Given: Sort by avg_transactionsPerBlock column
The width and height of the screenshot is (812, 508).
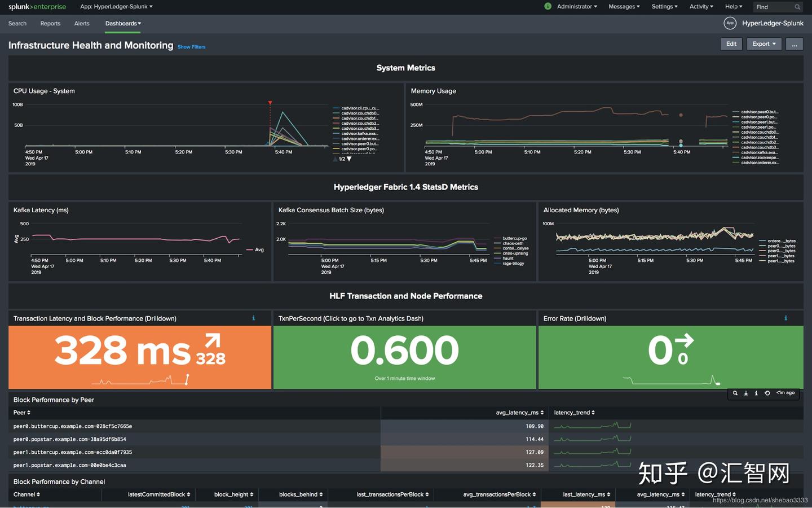Looking at the screenshot, I should pyautogui.click(x=500, y=494).
